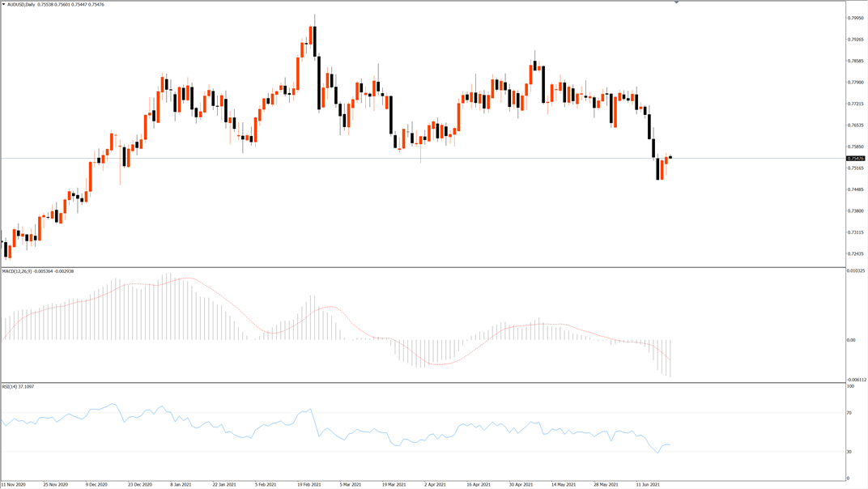Select the current price label 0.75476
868x489 pixels.
[x=855, y=159]
